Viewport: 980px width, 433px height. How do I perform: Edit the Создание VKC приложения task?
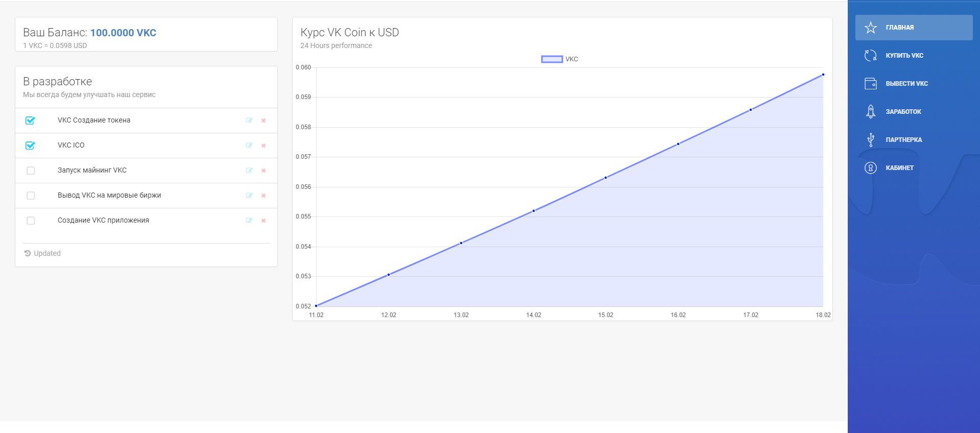pos(249,221)
